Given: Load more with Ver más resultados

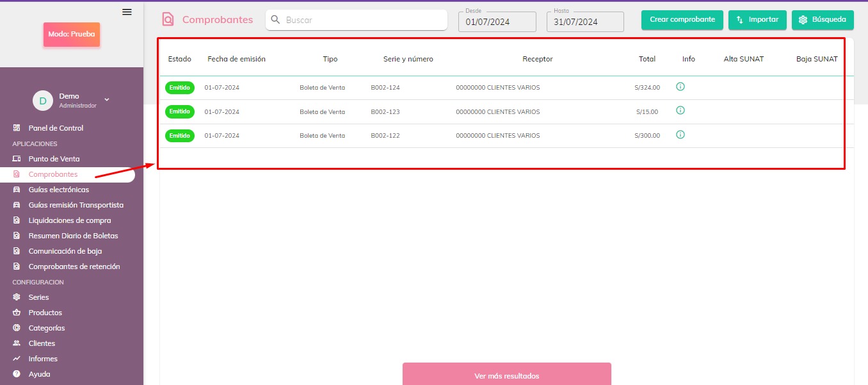Looking at the screenshot, I should coord(506,375).
